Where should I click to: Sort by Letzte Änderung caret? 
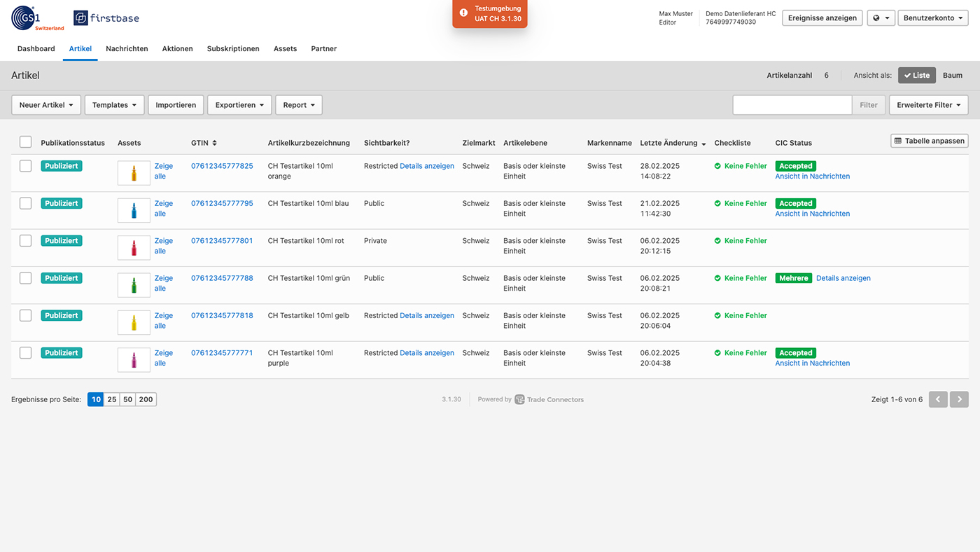(x=703, y=144)
